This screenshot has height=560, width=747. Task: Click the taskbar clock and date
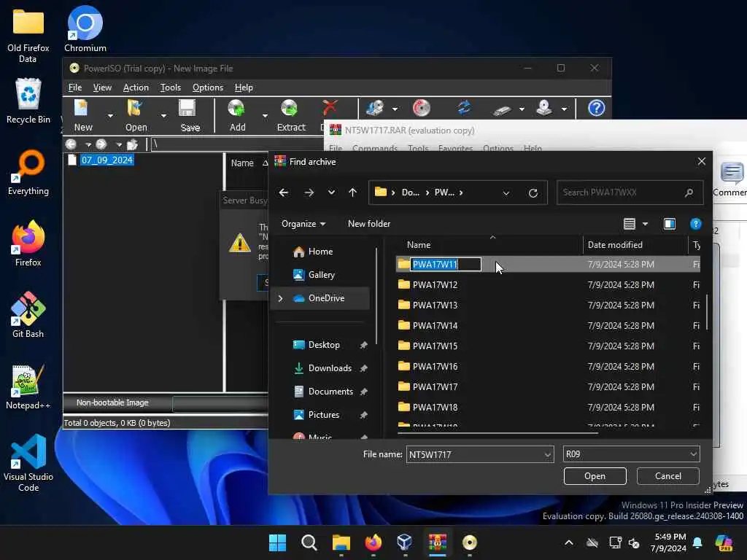point(670,542)
